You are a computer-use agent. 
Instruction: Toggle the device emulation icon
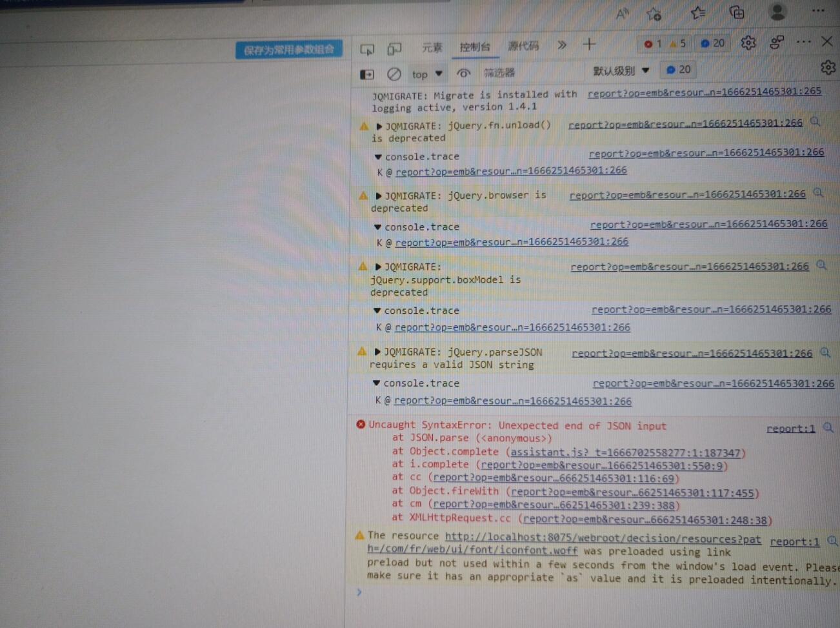[x=394, y=48]
